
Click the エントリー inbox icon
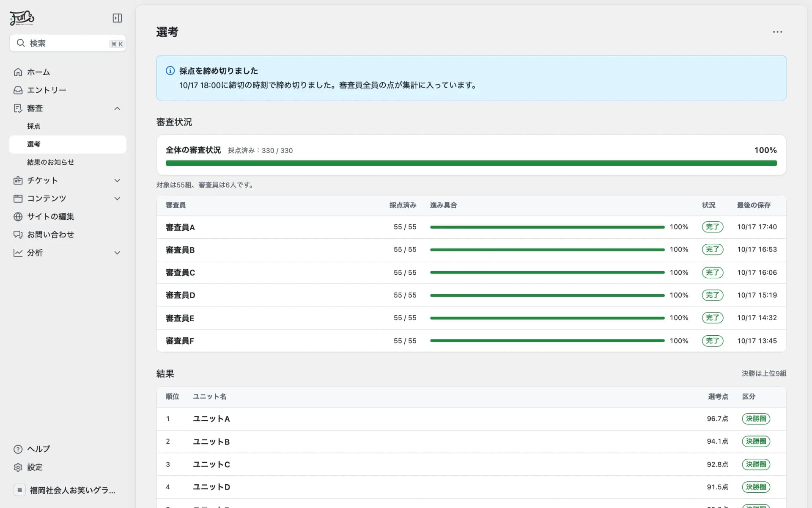pos(18,90)
